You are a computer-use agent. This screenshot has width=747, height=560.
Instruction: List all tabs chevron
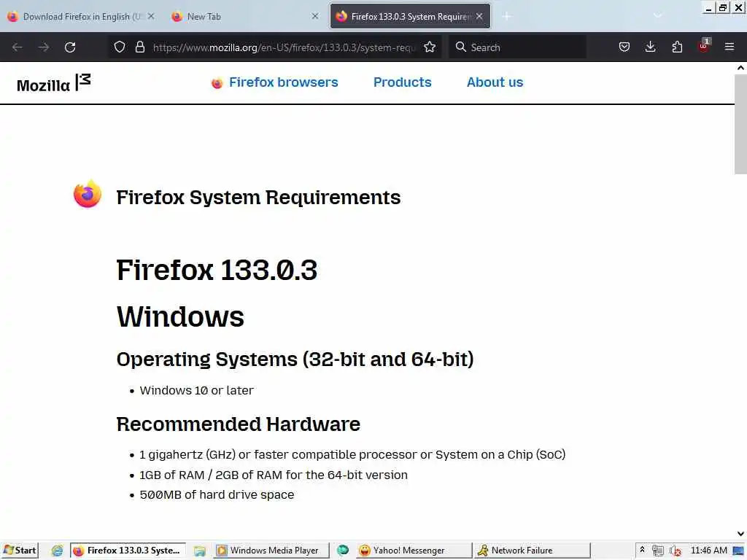(x=657, y=16)
